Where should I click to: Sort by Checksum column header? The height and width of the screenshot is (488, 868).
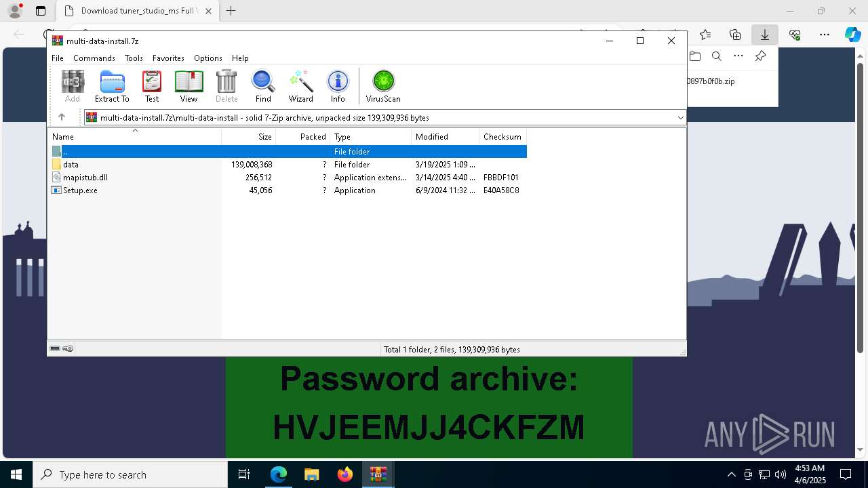(x=502, y=137)
